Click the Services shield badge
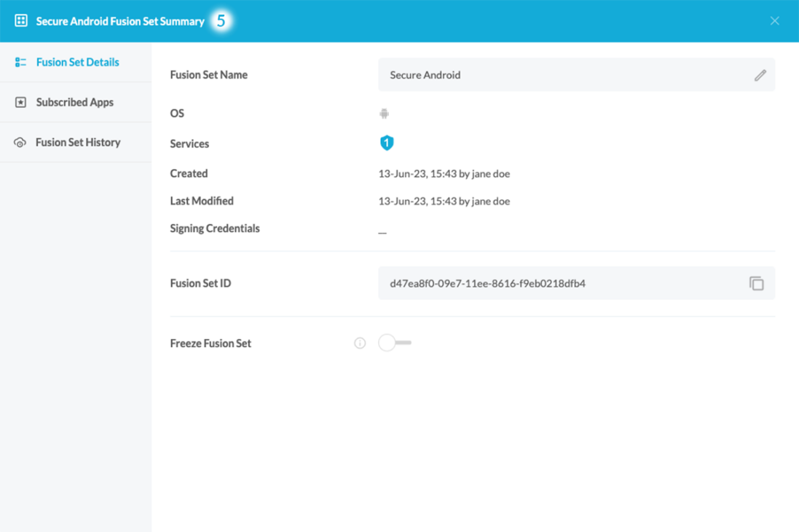Viewport: 799px width, 532px height. [387, 143]
